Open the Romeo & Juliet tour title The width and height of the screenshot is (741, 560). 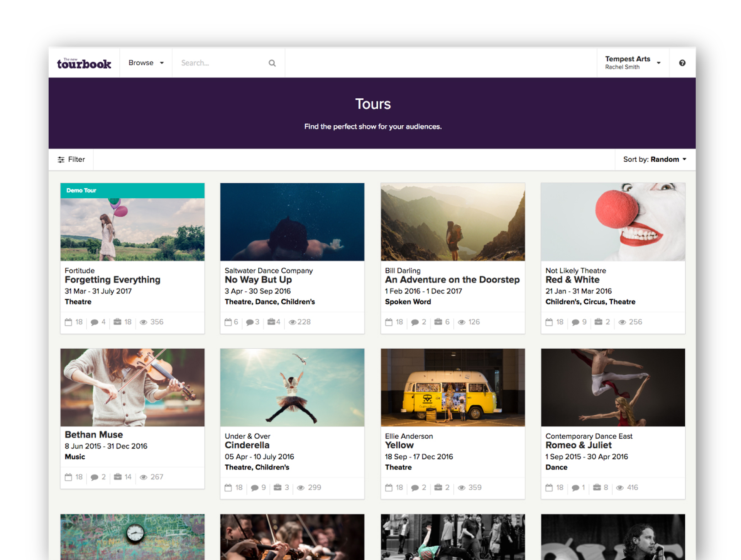(579, 445)
